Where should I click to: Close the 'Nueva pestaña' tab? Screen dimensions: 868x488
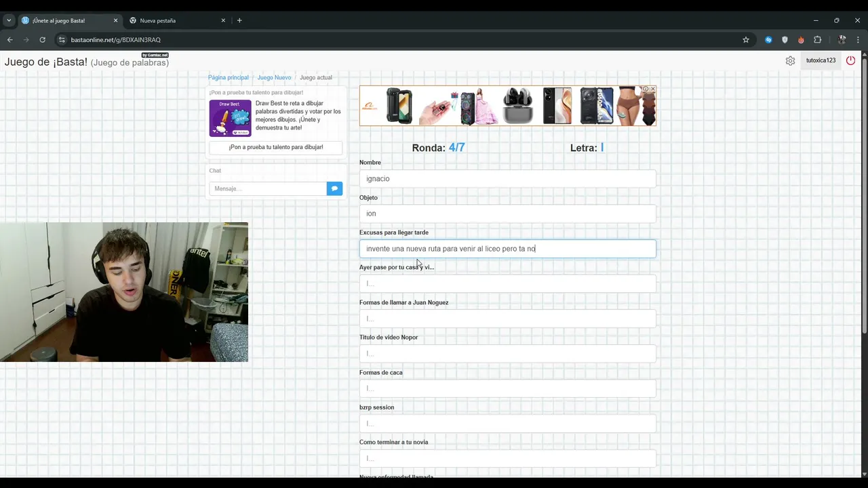223,20
